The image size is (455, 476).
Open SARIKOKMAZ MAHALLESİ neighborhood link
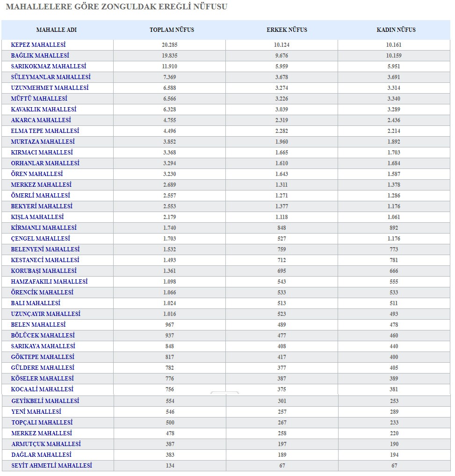pos(49,66)
